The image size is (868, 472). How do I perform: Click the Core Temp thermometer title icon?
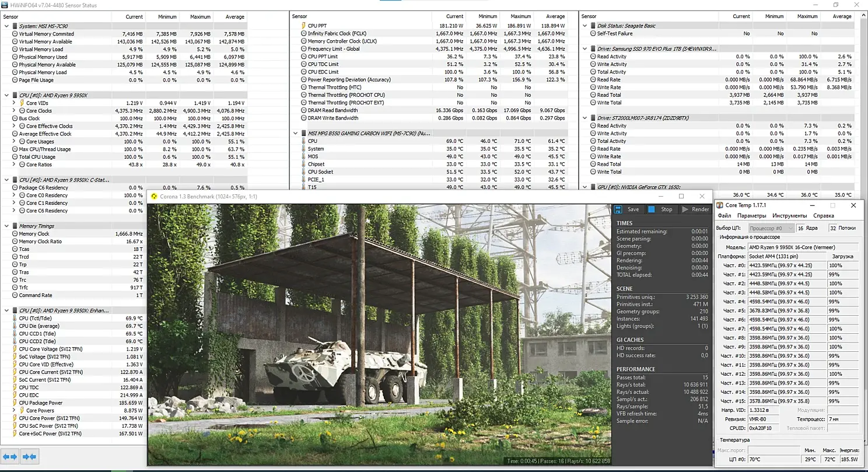pos(720,205)
